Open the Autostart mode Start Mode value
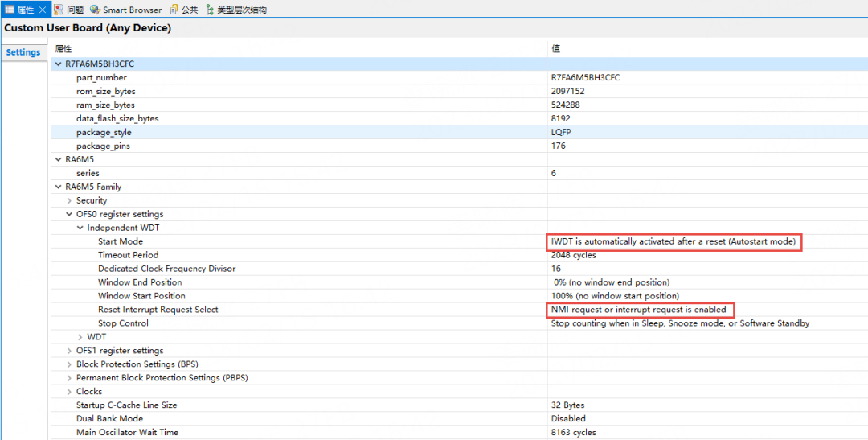Viewport: 868px width, 440px height. pos(674,241)
